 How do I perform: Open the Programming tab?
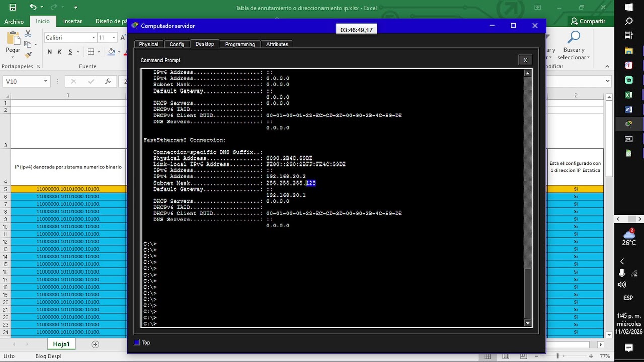pyautogui.click(x=240, y=44)
